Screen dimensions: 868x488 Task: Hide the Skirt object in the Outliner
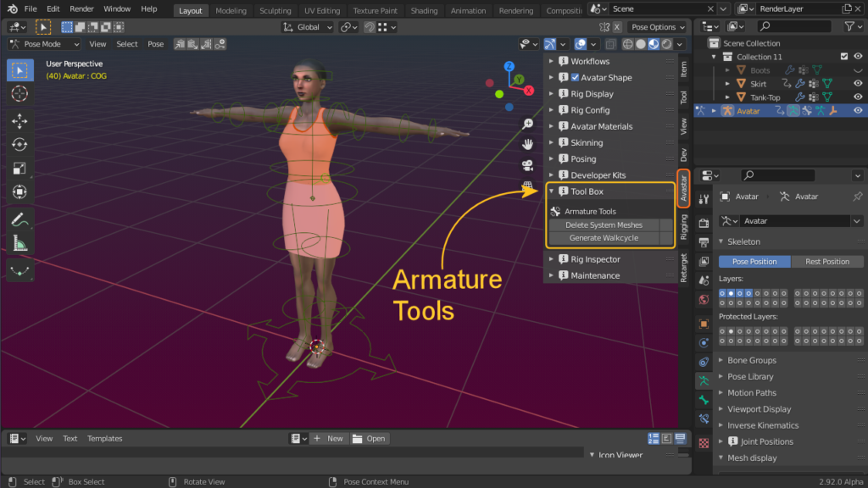click(856, 83)
